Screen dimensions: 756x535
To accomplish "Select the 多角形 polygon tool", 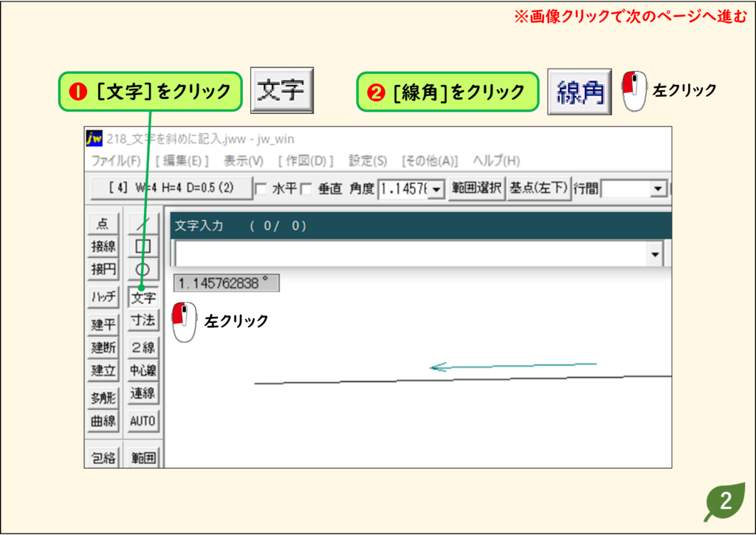I will (x=103, y=398).
